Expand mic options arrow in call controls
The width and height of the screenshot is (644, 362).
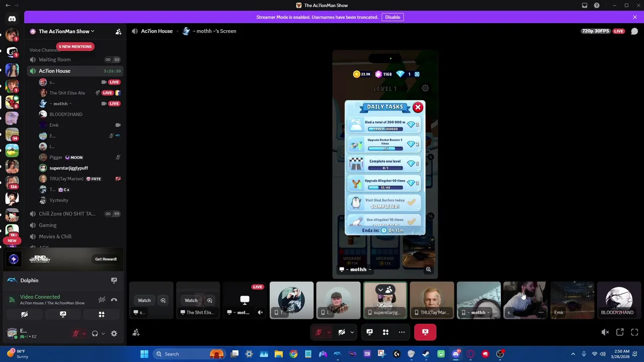tap(329, 332)
